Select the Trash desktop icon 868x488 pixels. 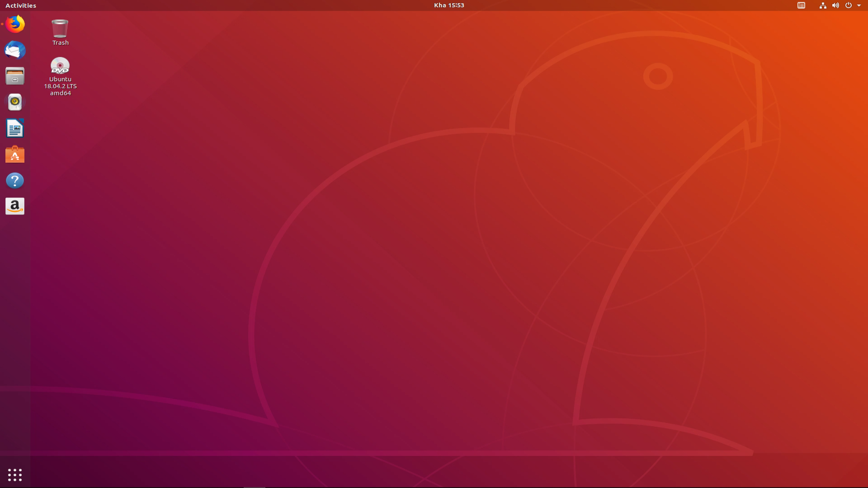pyautogui.click(x=60, y=28)
